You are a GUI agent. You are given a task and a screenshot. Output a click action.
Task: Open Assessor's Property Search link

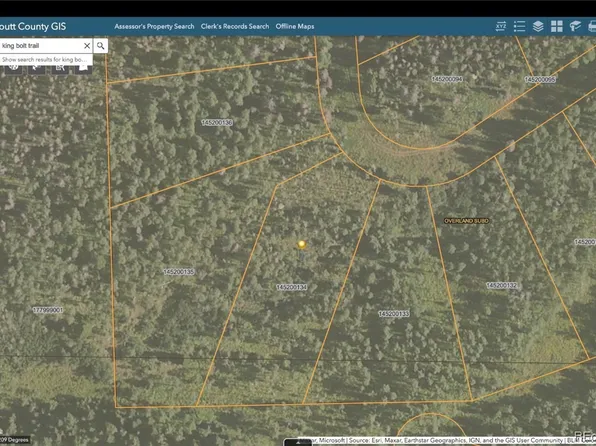[154, 26]
